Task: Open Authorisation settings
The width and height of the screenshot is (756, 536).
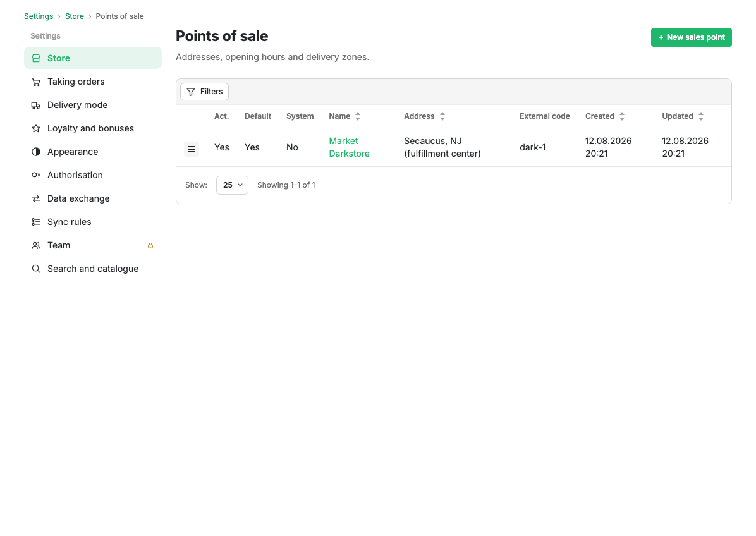Action: tap(93, 175)
